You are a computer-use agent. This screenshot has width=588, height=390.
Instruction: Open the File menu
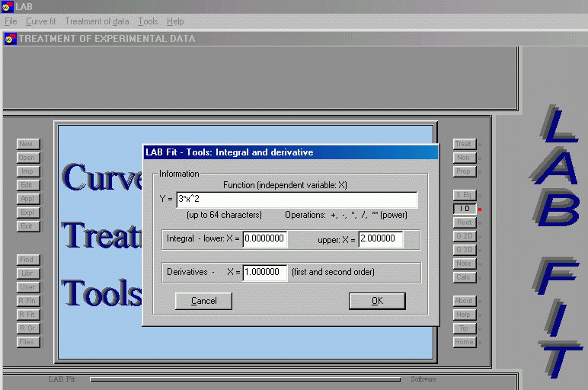[11, 21]
